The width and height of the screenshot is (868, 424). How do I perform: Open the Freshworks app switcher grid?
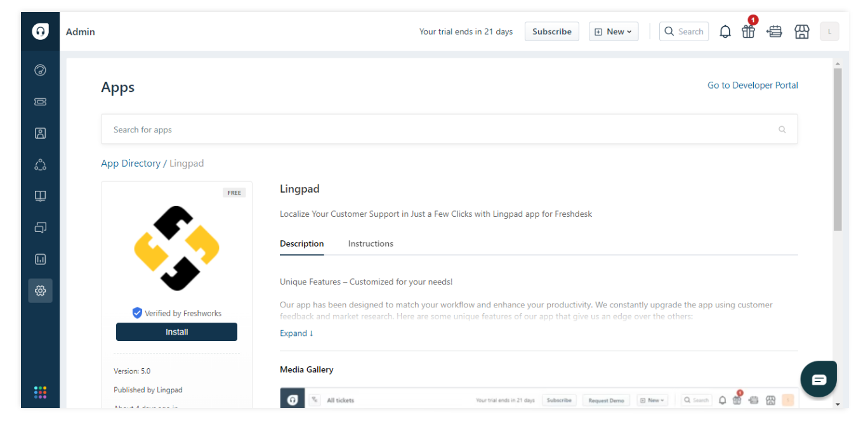click(40, 392)
